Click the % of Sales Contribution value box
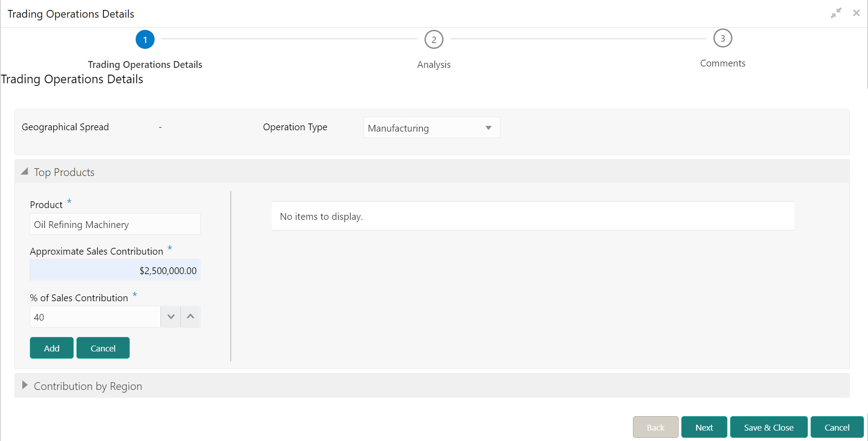 click(x=95, y=317)
